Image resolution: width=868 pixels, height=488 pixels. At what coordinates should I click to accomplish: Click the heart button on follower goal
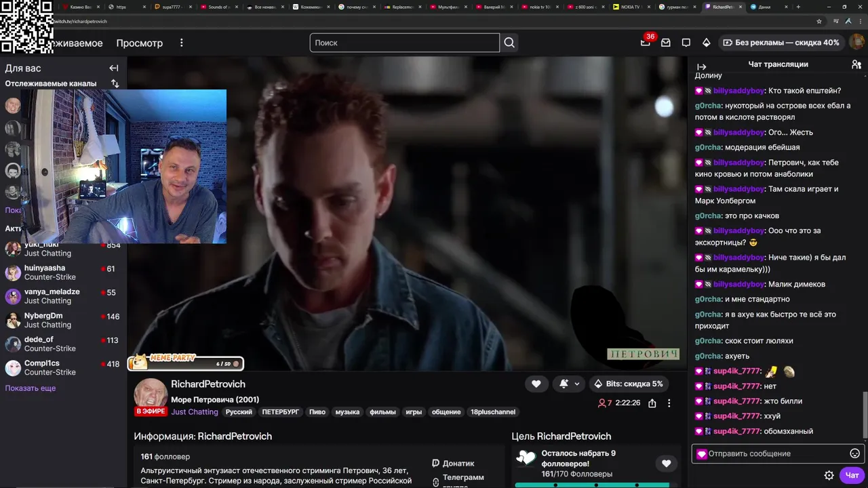pos(666,464)
